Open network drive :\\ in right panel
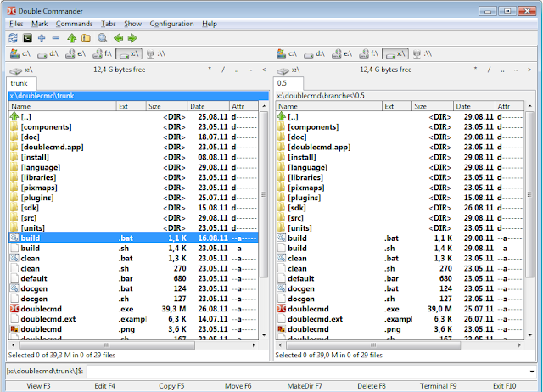Viewport: 543px width, 392px height. coord(423,53)
